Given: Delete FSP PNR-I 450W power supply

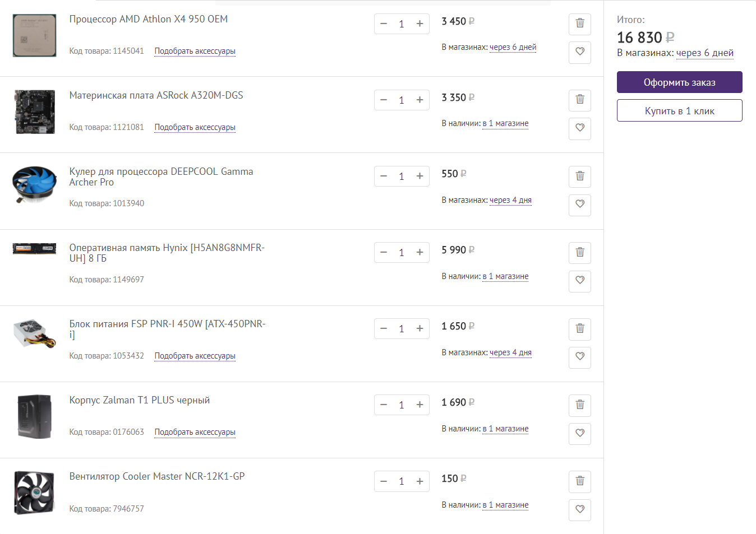Looking at the screenshot, I should point(580,328).
